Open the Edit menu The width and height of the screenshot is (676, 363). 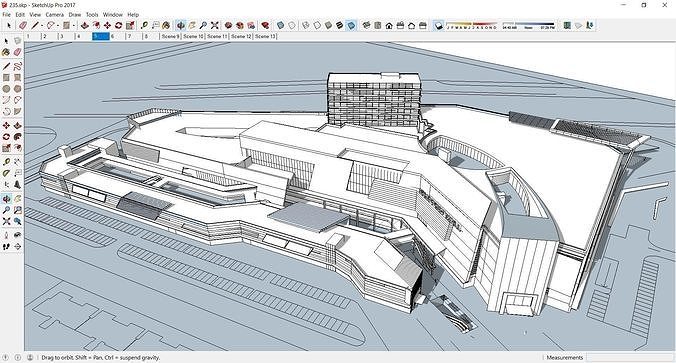(20, 15)
